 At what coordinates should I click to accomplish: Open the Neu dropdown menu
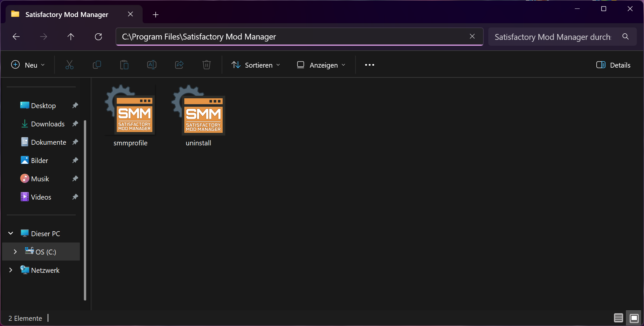click(28, 65)
